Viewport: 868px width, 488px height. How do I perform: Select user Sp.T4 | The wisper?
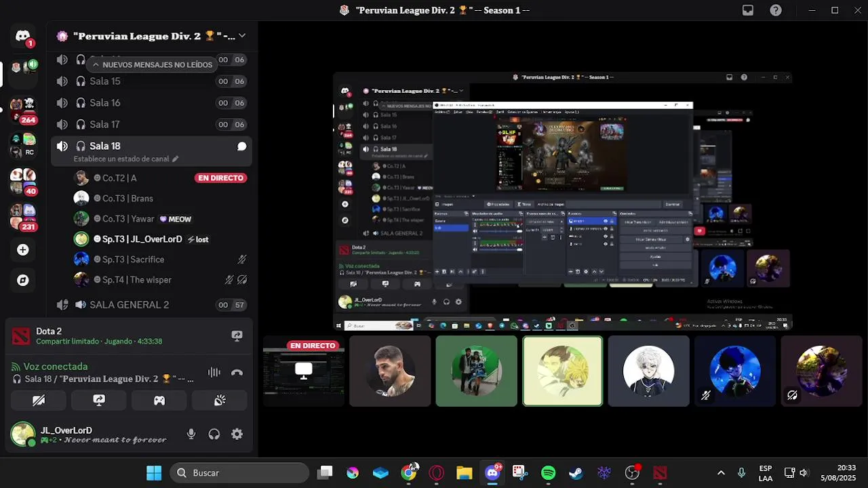[x=160, y=280]
